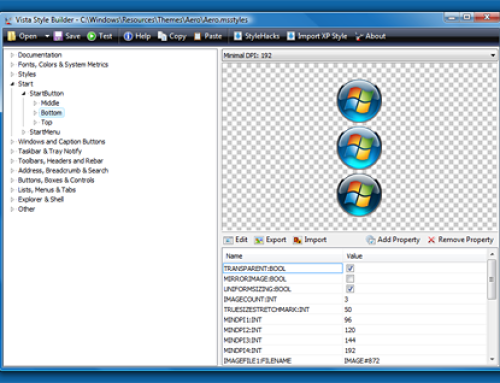
Task: Click the Save floppy disk icon
Action: point(58,36)
